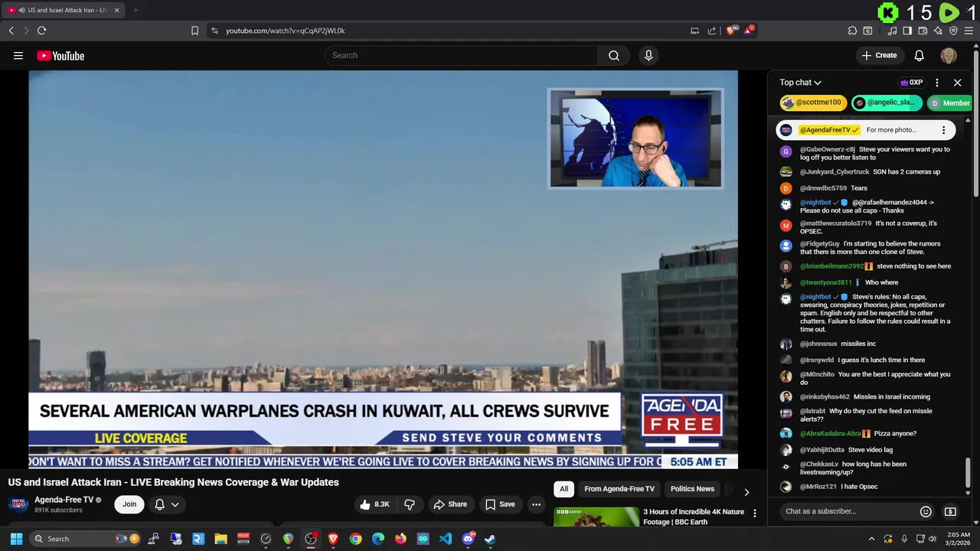Open Brave VPN shield icon

click(x=953, y=31)
